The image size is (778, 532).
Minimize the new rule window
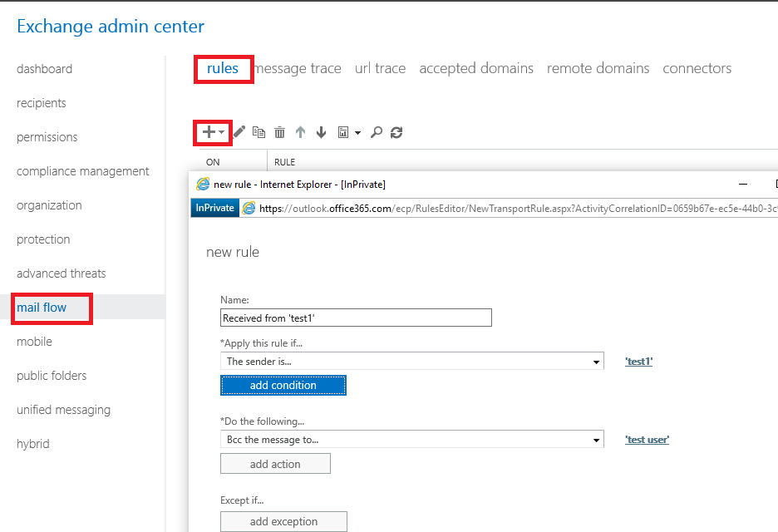point(743,184)
